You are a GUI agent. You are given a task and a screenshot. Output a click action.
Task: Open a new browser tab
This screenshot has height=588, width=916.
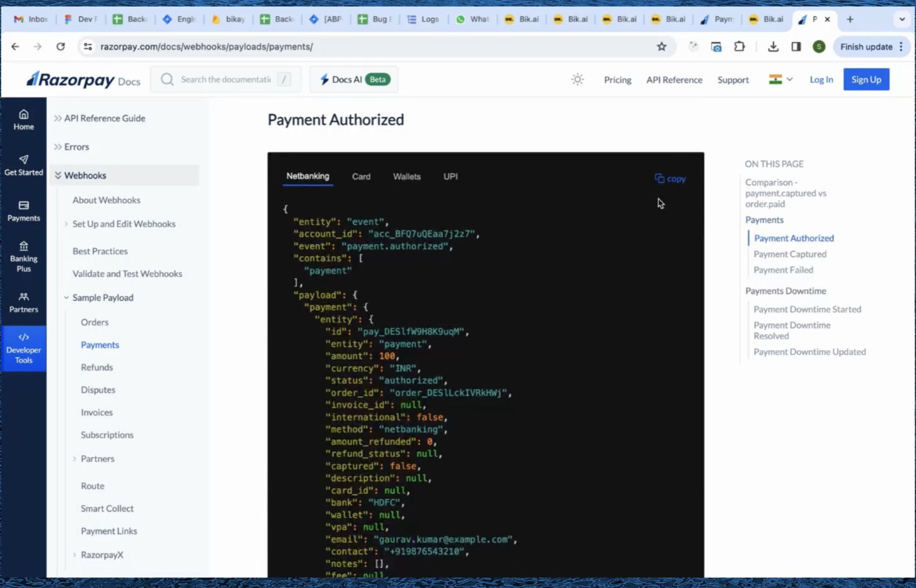pyautogui.click(x=850, y=19)
